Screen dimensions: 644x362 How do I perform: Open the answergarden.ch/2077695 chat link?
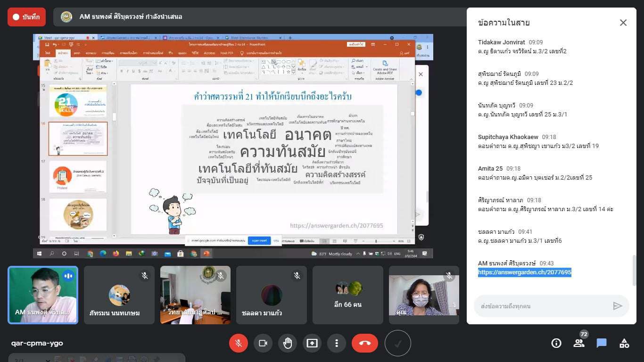(x=524, y=272)
